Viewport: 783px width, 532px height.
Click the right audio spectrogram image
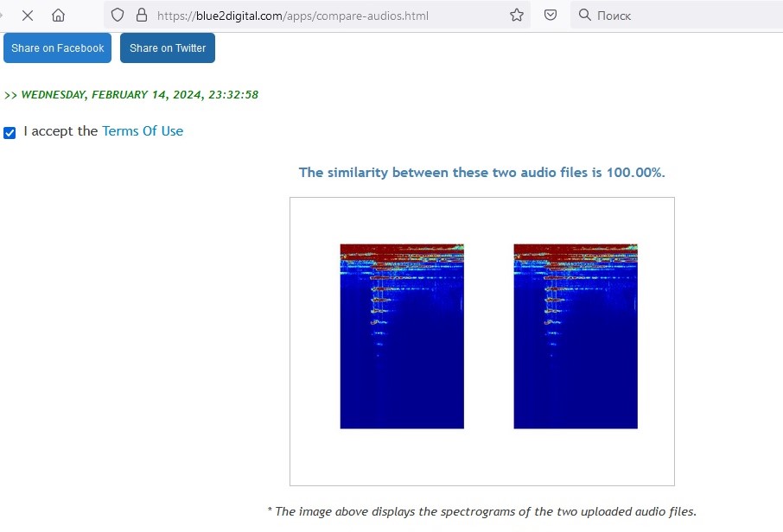click(x=576, y=336)
